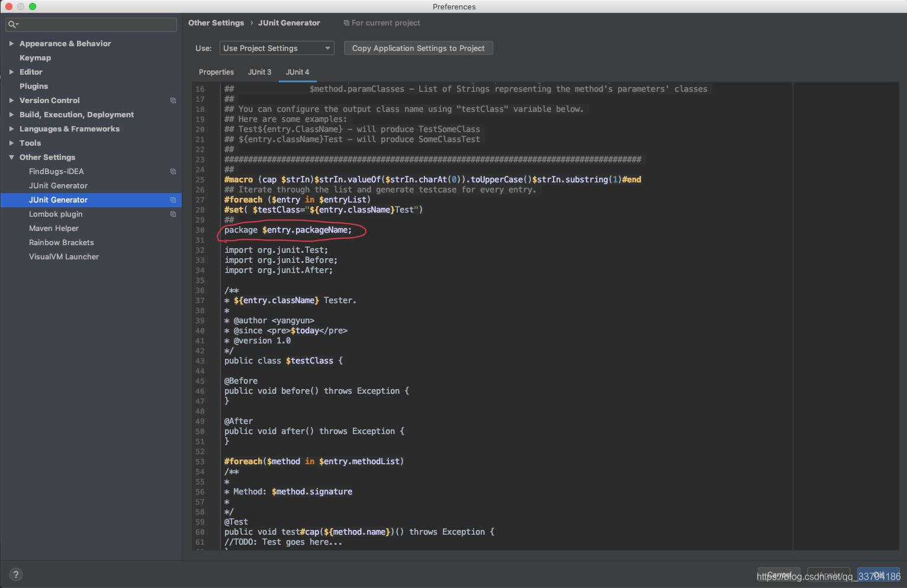Click project-level icon beside Lombok plugin

pyautogui.click(x=173, y=214)
